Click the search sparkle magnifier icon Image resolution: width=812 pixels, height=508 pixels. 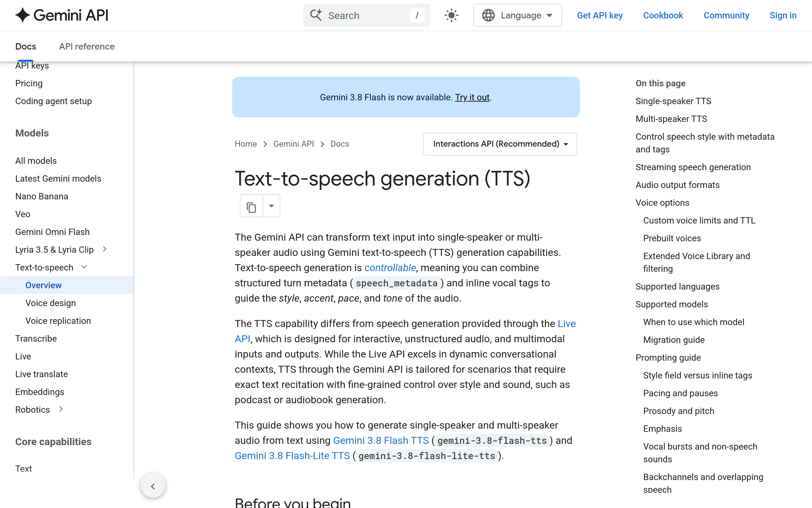point(316,15)
